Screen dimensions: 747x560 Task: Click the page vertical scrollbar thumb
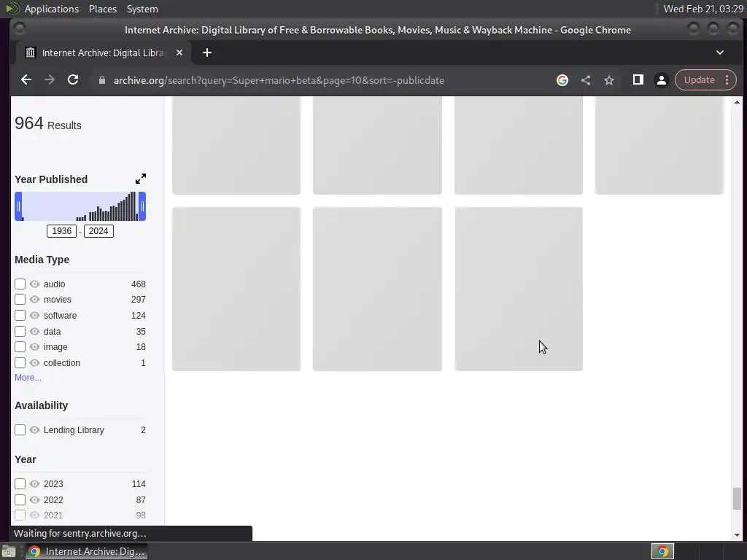click(737, 499)
